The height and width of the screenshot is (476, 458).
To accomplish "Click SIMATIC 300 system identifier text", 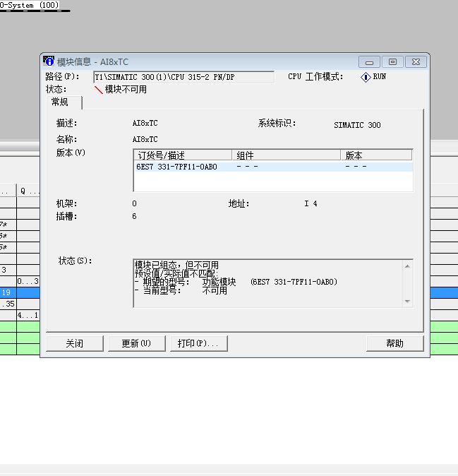I will (357, 125).
